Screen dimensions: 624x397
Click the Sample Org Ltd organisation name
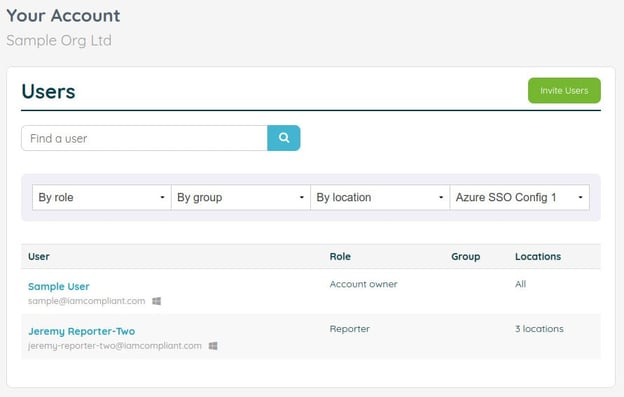coord(59,41)
